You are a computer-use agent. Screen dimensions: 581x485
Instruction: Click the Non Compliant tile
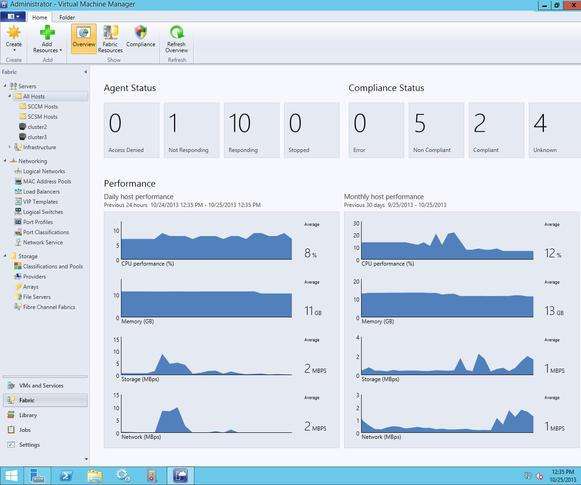tap(436, 130)
